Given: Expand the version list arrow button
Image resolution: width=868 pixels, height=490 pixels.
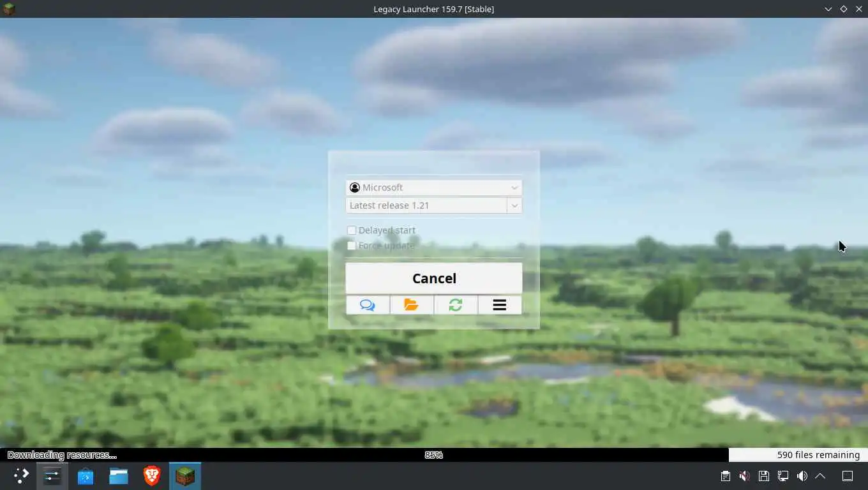Looking at the screenshot, I should 514,205.
